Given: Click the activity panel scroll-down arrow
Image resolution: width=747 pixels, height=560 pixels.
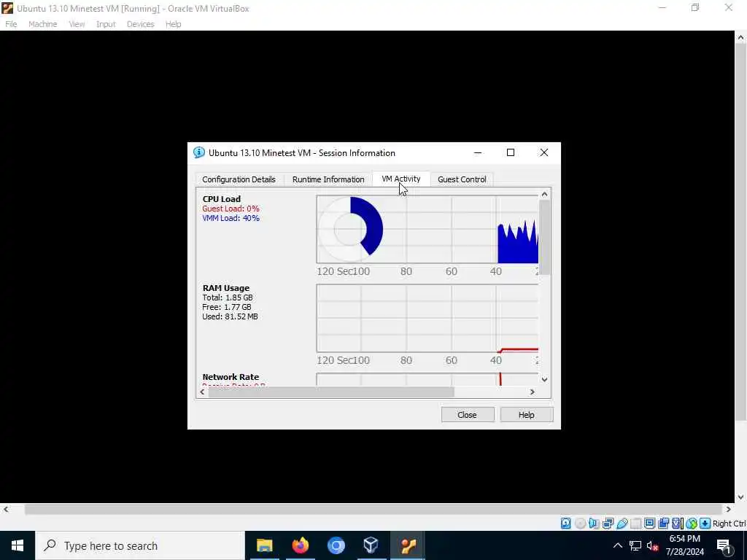Looking at the screenshot, I should [x=544, y=379].
